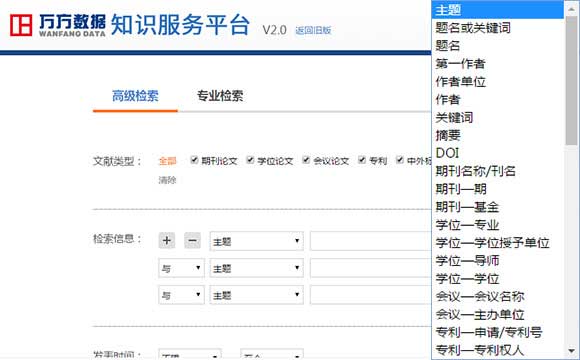Toggle the 专利 checkbox
Viewport: 580px width, 360px height.
(x=362, y=160)
